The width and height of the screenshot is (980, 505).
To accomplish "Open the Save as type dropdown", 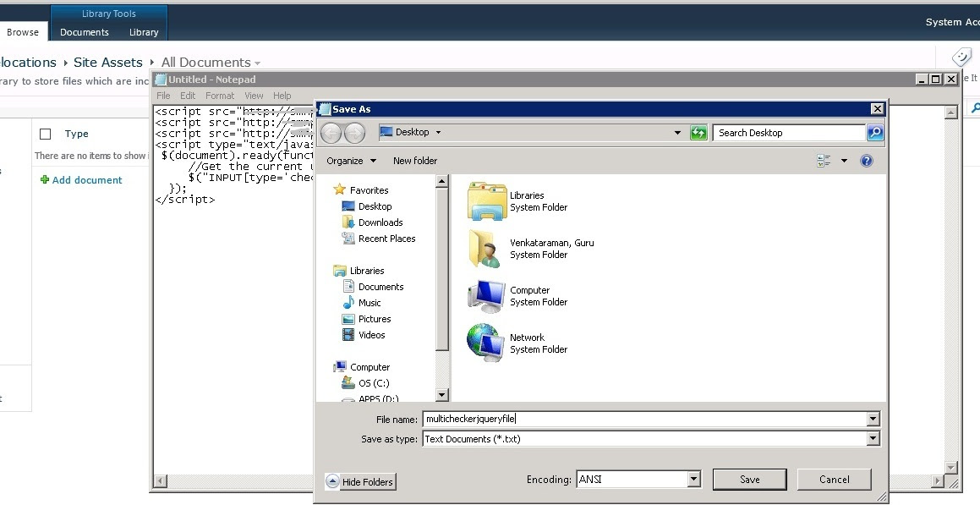I will click(x=873, y=438).
